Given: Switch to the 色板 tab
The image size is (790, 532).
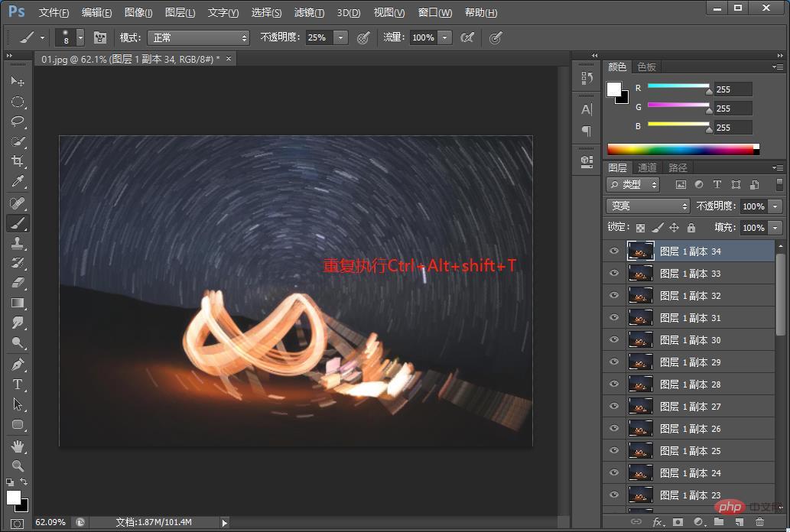Looking at the screenshot, I should coord(646,67).
